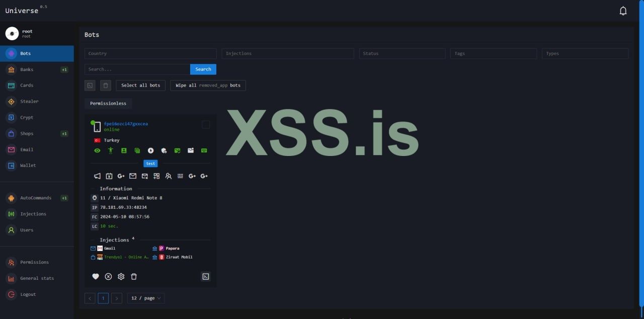The width and height of the screenshot is (644, 319).
Task: Click the Logout icon
Action: 11,294
